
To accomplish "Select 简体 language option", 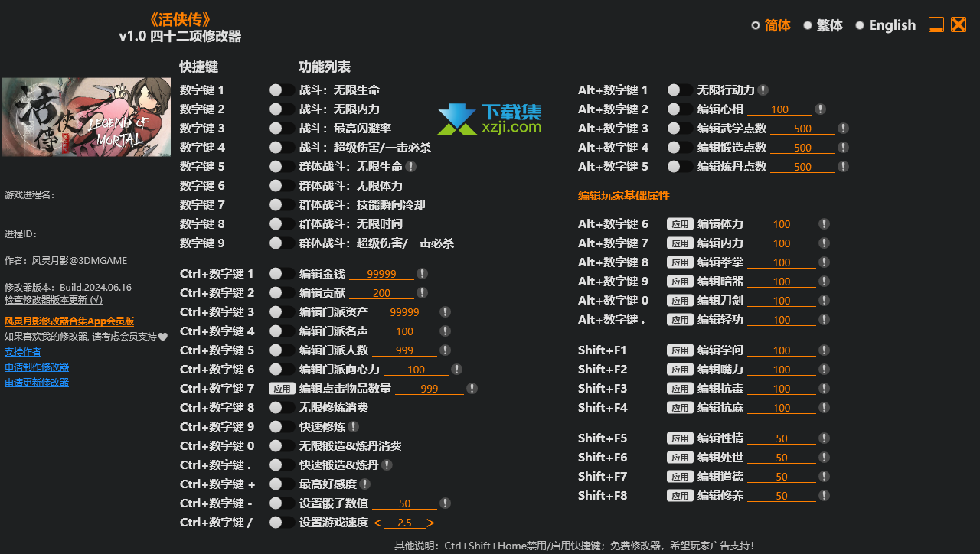I will coord(771,25).
